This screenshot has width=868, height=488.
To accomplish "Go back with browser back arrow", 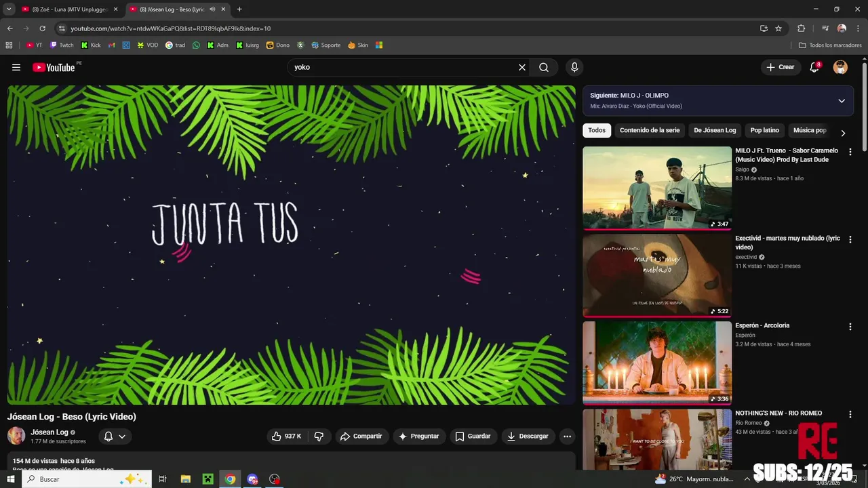I will [x=9, y=28].
